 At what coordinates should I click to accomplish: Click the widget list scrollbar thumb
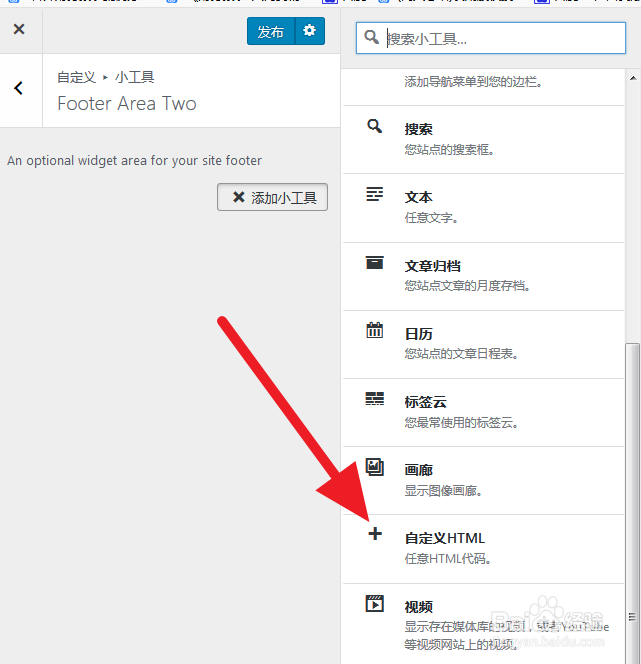tap(633, 504)
